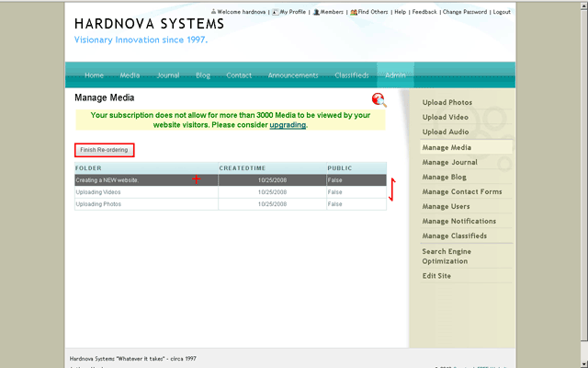588x368 pixels.
Task: Open Manage Users from the sidebar
Action: click(446, 206)
